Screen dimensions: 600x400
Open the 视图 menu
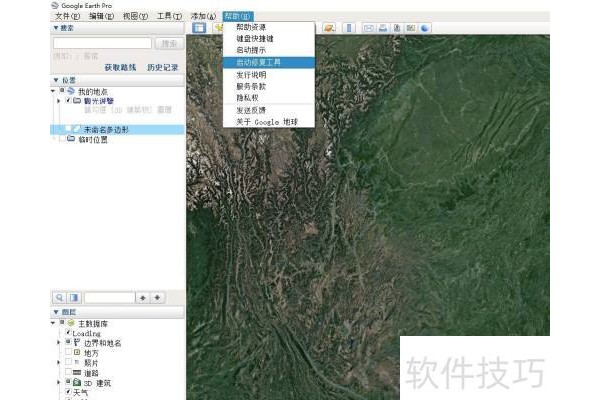[x=135, y=16]
